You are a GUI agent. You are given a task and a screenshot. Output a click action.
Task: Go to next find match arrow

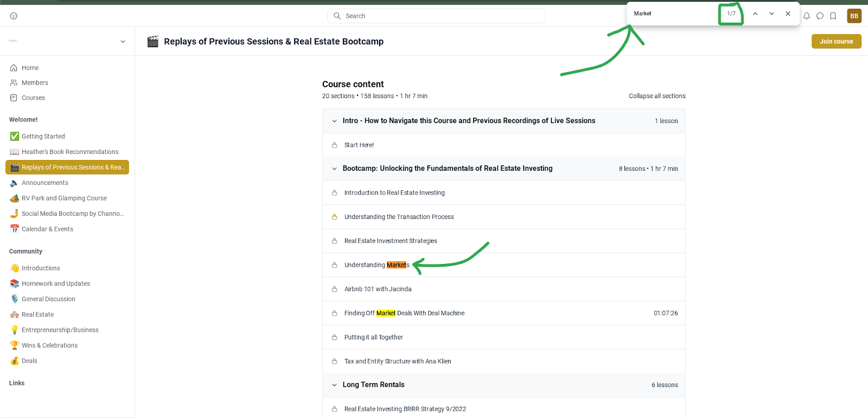pyautogui.click(x=771, y=14)
